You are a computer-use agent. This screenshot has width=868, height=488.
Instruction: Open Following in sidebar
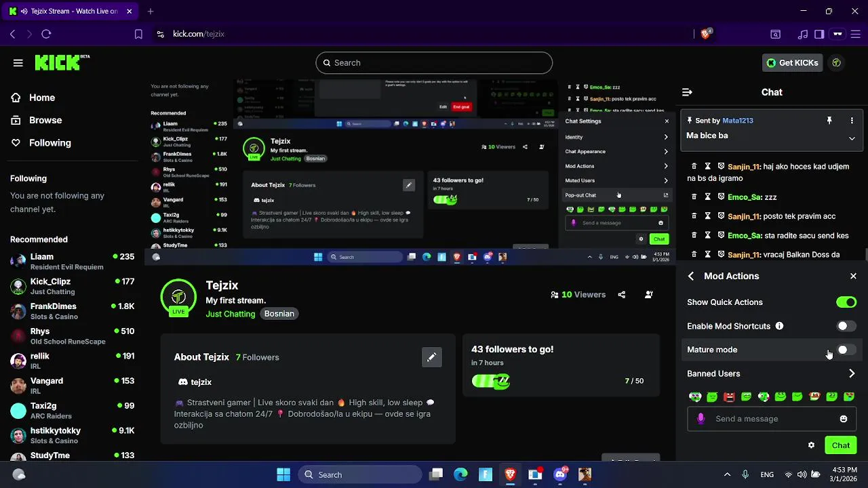tap(41, 143)
